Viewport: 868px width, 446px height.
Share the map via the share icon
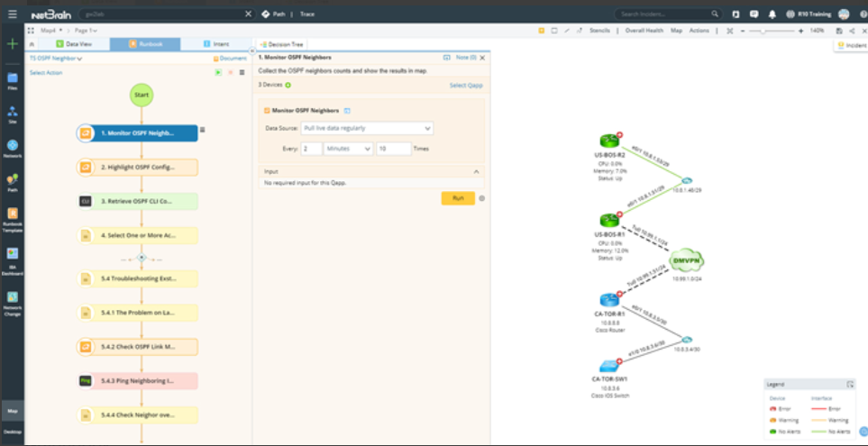click(x=852, y=31)
